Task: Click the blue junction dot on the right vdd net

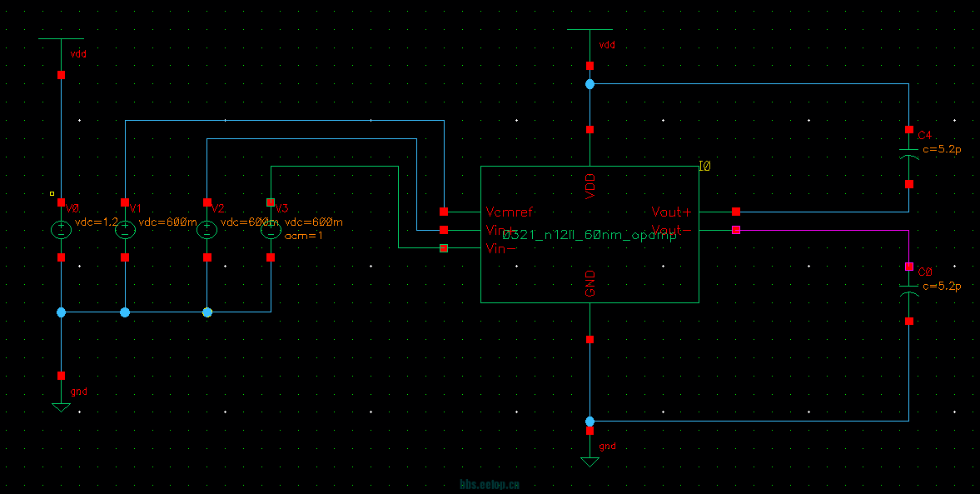Action: [x=589, y=84]
